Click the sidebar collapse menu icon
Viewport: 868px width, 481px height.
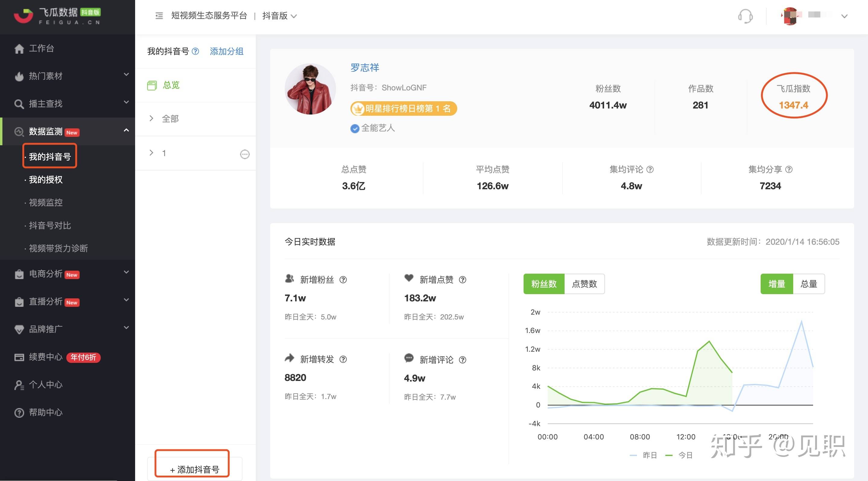point(159,16)
